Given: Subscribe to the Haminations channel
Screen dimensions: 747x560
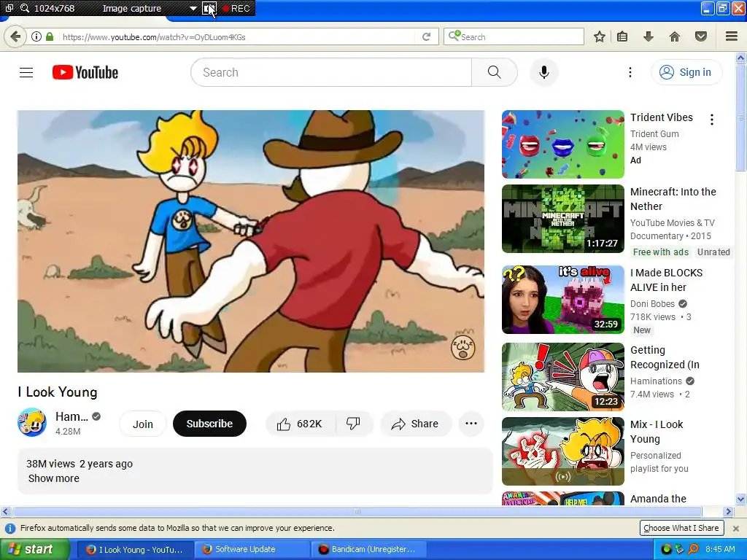Looking at the screenshot, I should [x=209, y=424].
